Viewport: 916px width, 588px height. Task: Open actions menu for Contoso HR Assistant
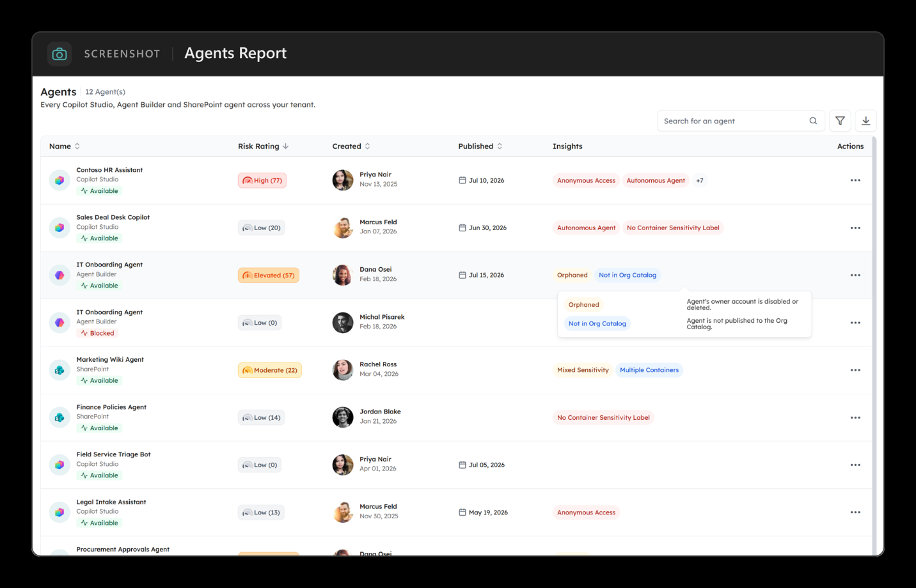pos(855,180)
